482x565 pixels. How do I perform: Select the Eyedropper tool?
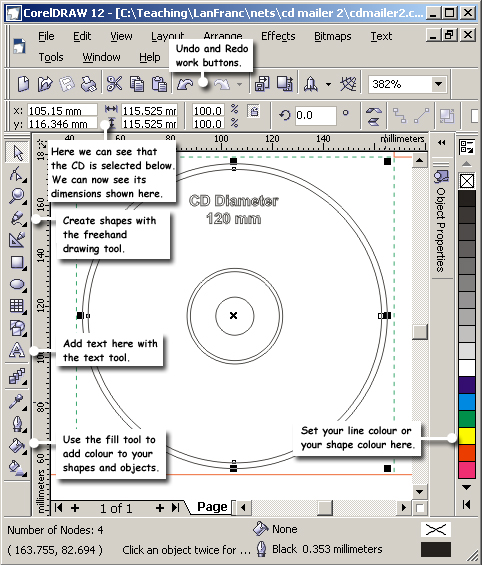[x=17, y=401]
